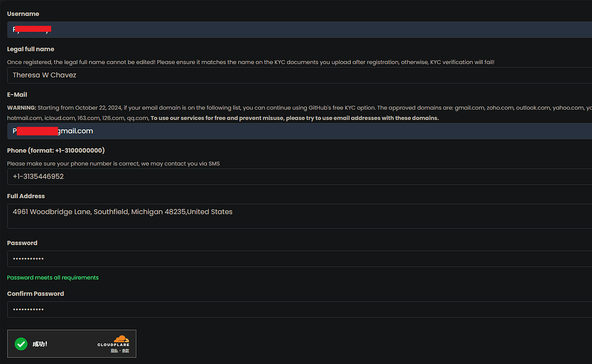The image size is (592, 364).
Task: Click the Full Address text area
Action: pyautogui.click(x=299, y=216)
